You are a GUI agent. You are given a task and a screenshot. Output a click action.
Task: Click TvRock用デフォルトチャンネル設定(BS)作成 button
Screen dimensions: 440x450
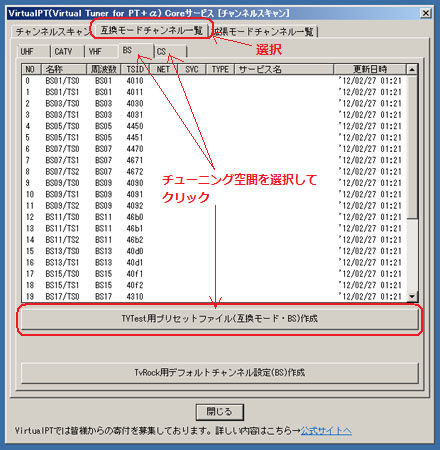pyautogui.click(x=220, y=373)
